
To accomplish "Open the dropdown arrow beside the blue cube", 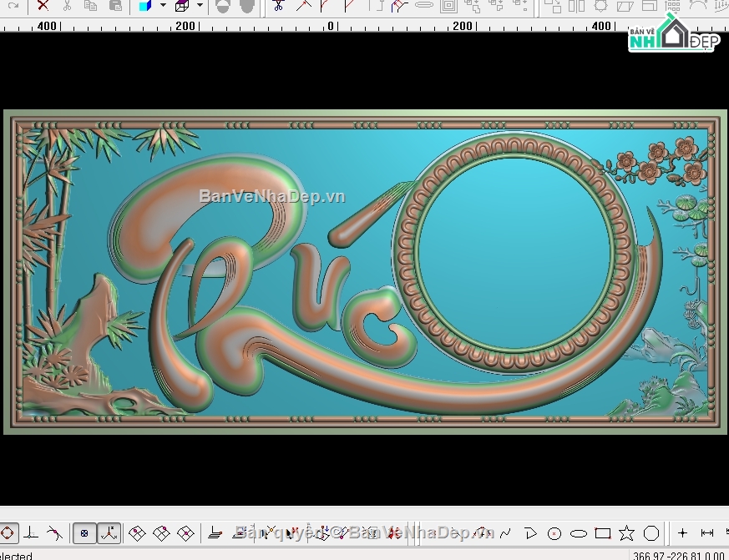I will 163,5.
